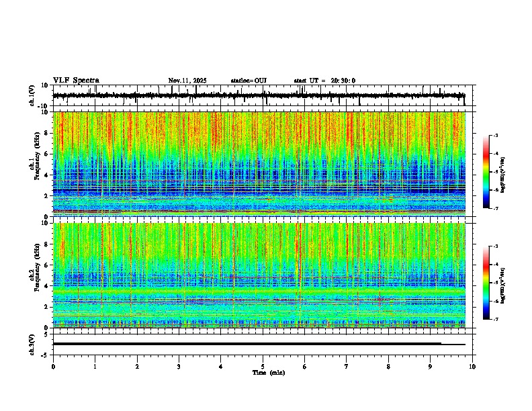Screen dimensions: 532x411
Task: Click the time axis tick label "6"
Action: point(305,367)
